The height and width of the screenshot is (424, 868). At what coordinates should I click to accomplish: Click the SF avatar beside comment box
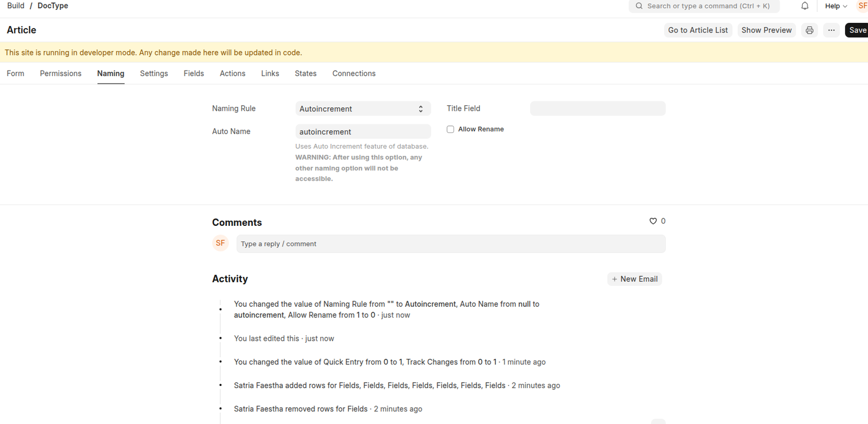(220, 243)
